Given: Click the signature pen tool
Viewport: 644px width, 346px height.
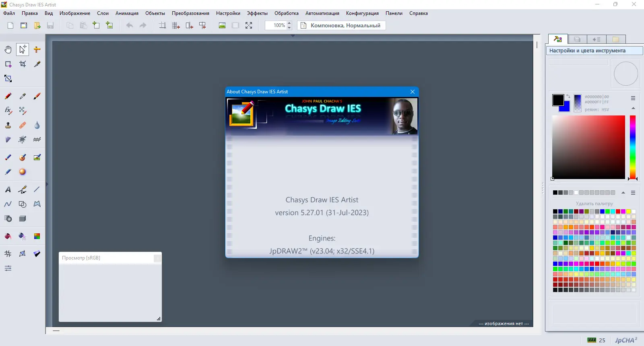Looking at the screenshot, I should pyautogui.click(x=23, y=189).
